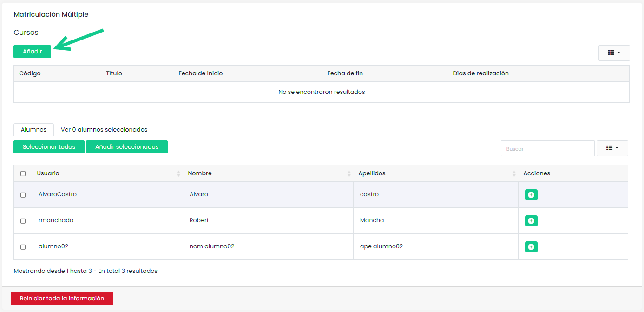Viewport: 644px width, 312px height.
Task: Select the rmanchado row checkbox
Action: pyautogui.click(x=23, y=221)
